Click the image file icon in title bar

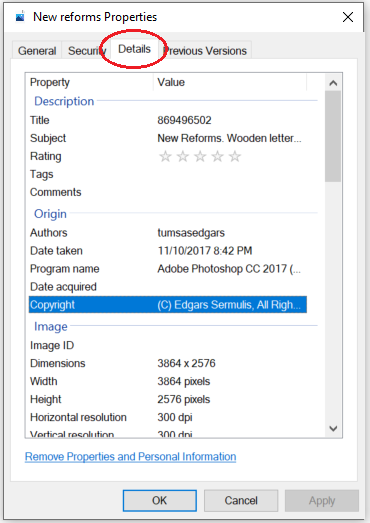tap(20, 17)
